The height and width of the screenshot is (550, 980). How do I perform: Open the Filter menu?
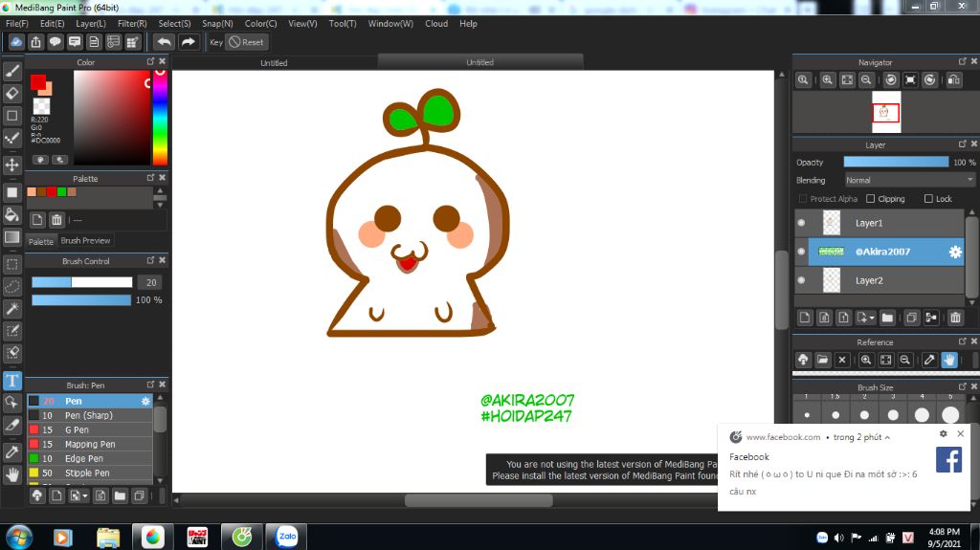click(x=132, y=24)
